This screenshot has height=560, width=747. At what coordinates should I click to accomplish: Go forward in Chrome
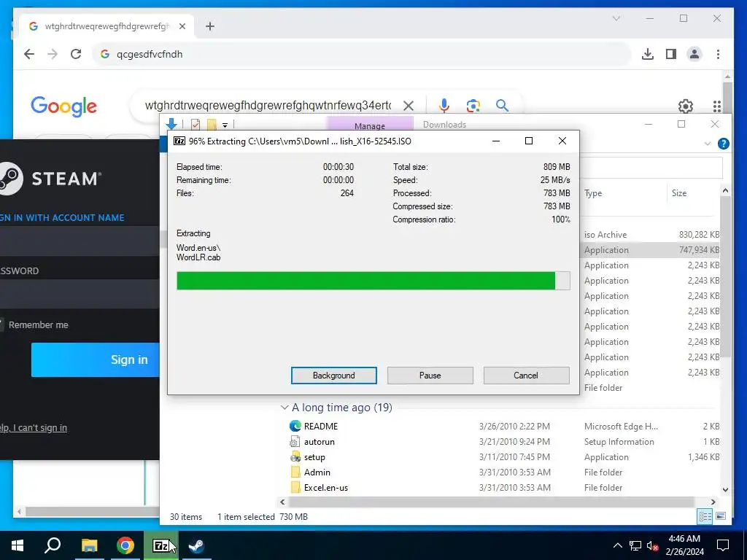(x=53, y=54)
